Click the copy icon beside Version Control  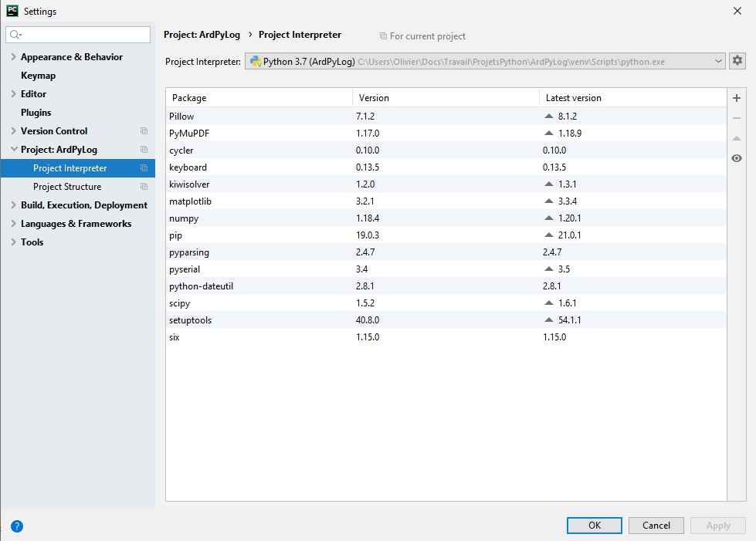tap(144, 131)
